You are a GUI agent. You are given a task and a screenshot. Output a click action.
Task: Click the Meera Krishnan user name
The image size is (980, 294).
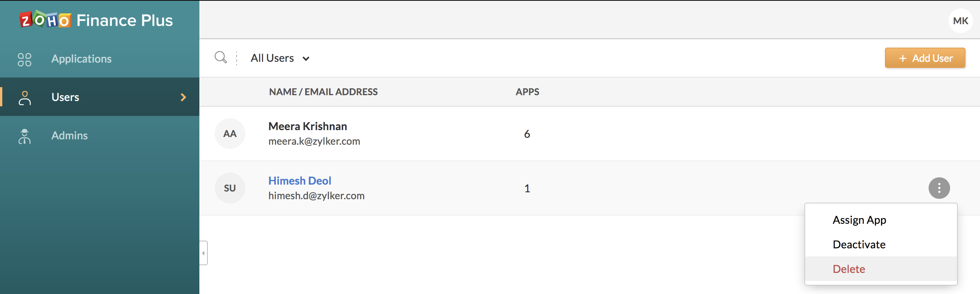tap(307, 126)
